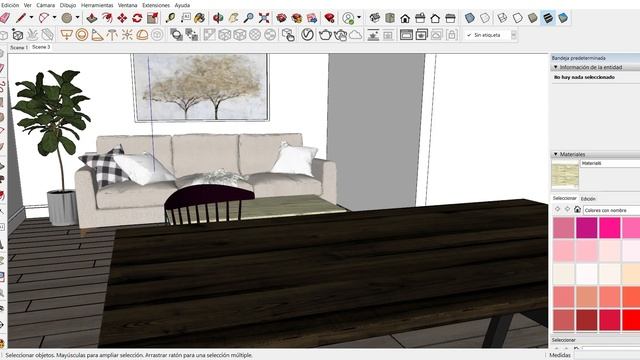Select the Line pencil tool
This screenshot has width=640, height=360.
[x=21, y=18]
